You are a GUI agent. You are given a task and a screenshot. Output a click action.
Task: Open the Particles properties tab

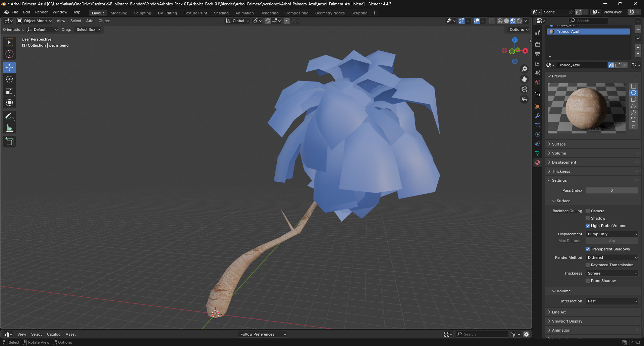(x=538, y=125)
